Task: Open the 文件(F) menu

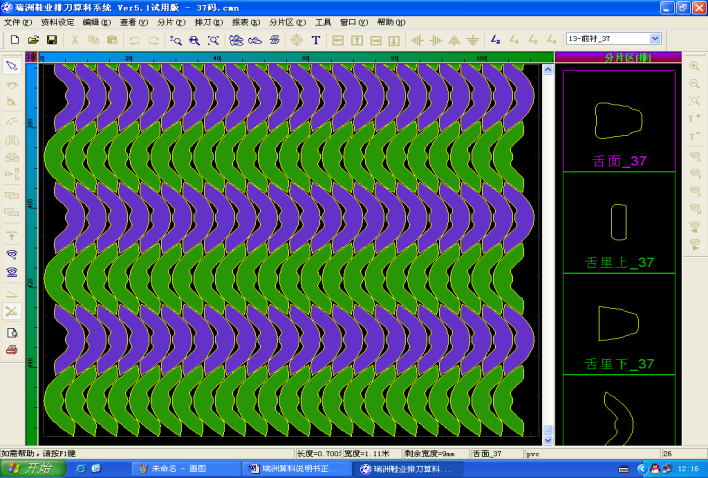Action: [x=18, y=22]
